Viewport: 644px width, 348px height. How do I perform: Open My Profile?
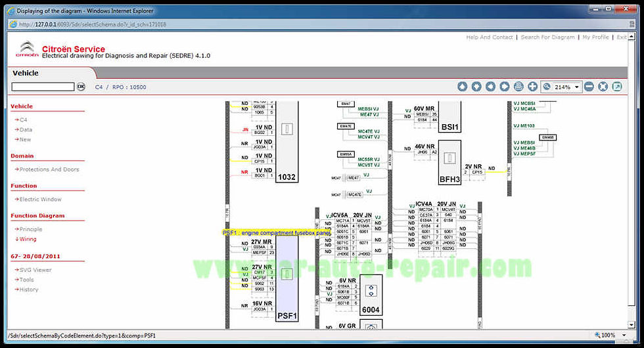(595, 37)
